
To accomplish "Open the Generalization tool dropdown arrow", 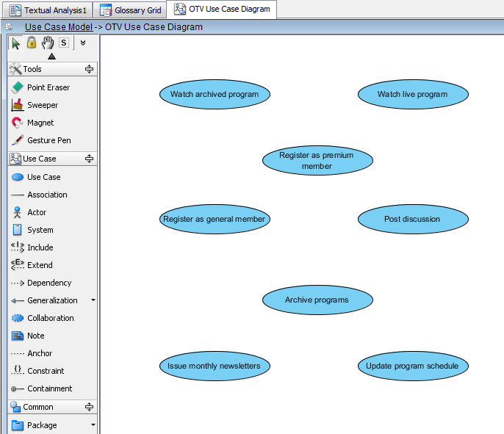I will tap(93, 300).
